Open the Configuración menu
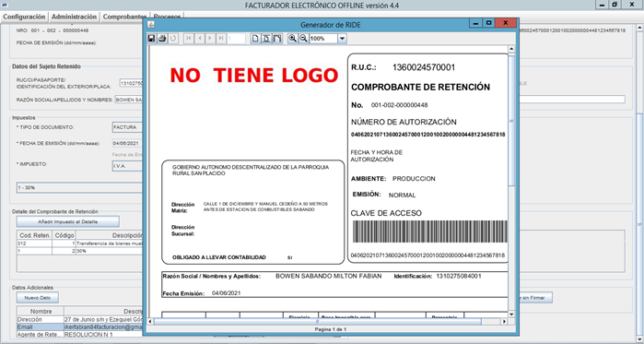This screenshot has width=644, height=344. (24, 17)
